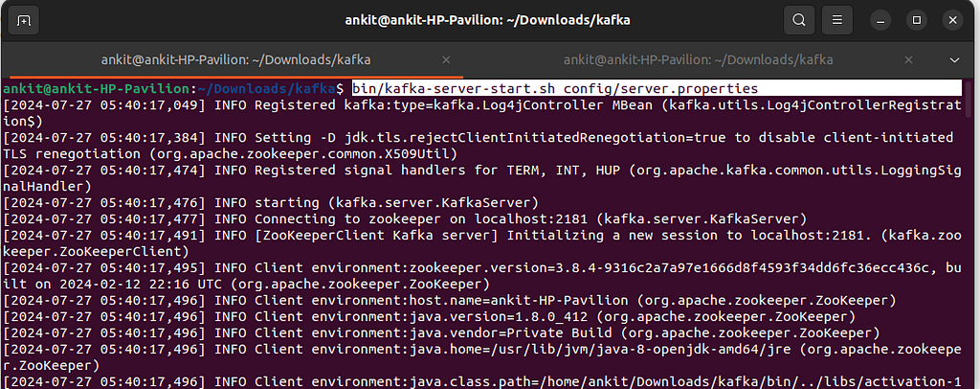
Task: Click the jdk.tls.rejectClientInitiatedRenegotiation log line
Action: (479, 145)
